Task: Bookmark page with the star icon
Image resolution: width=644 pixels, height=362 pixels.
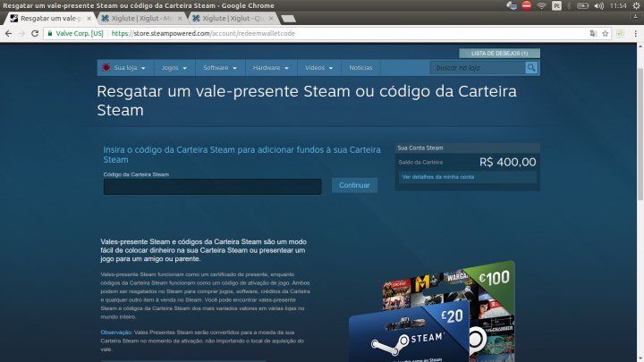Action: pyautogui.click(x=606, y=34)
